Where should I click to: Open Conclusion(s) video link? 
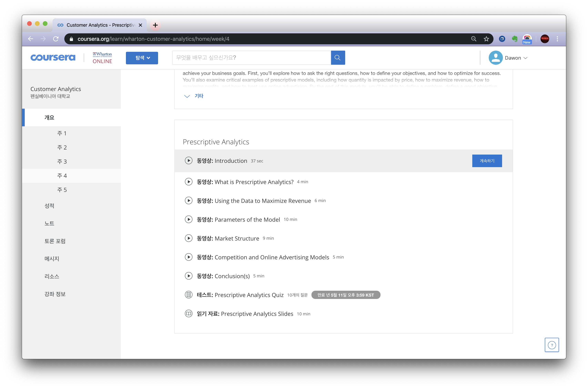pyautogui.click(x=223, y=276)
